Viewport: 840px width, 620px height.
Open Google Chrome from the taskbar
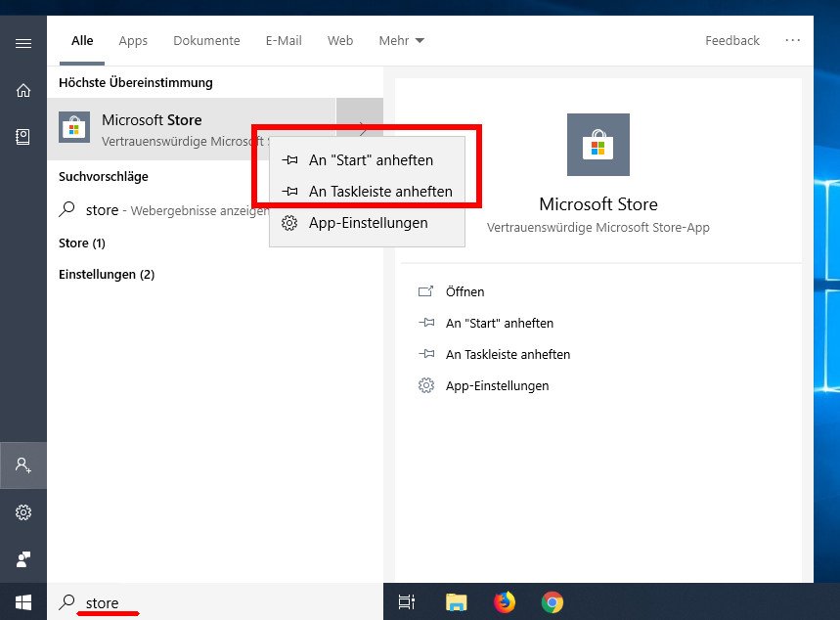[552, 601]
